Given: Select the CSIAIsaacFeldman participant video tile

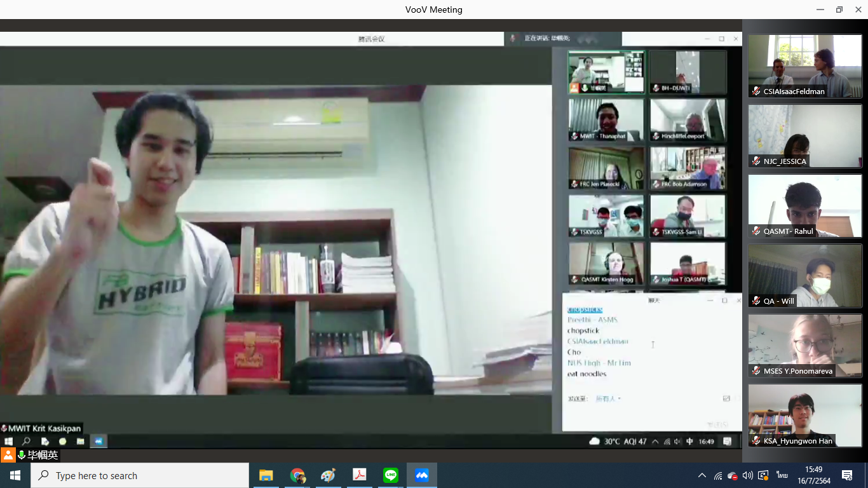Looking at the screenshot, I should point(805,66).
